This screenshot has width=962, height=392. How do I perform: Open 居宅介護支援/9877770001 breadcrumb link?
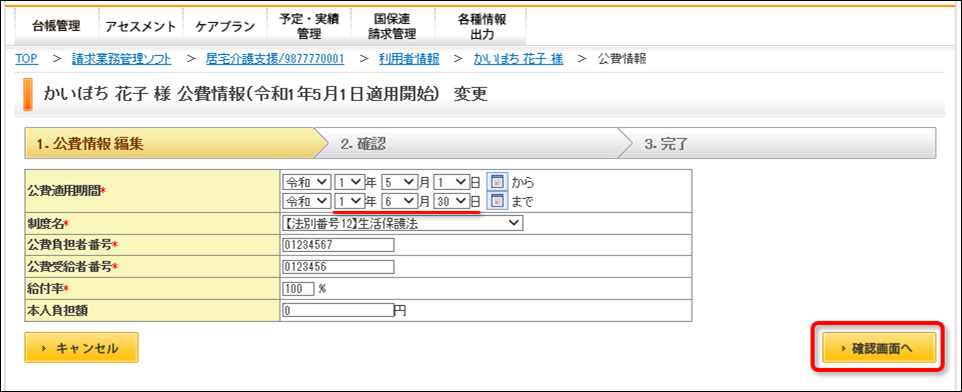click(x=274, y=59)
